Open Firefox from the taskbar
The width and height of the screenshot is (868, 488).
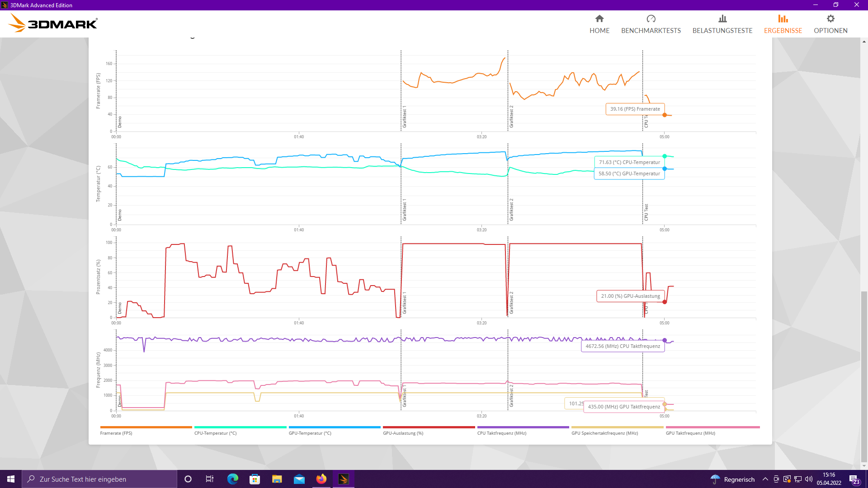pyautogui.click(x=321, y=479)
